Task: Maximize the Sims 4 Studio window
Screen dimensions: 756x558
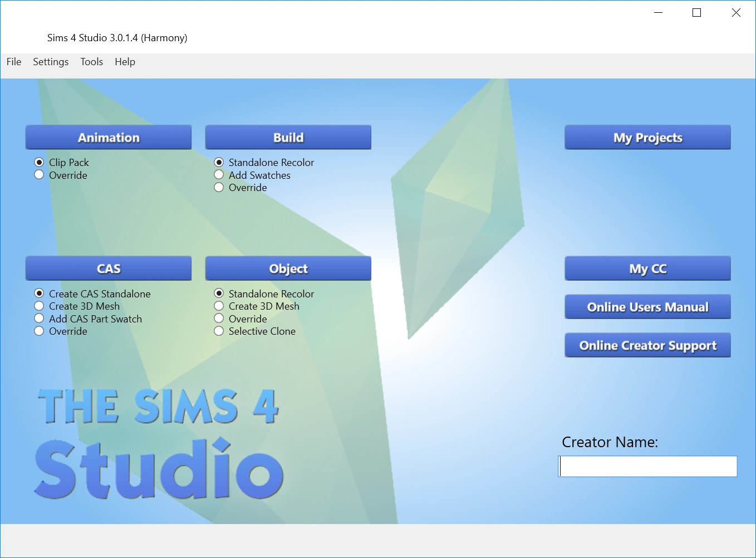Action: click(x=696, y=12)
